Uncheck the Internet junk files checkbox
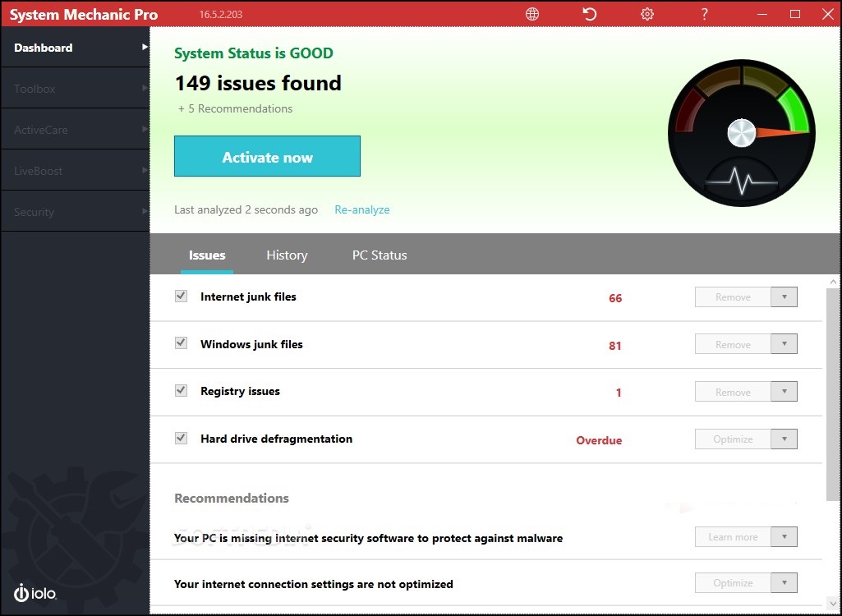 coord(181,296)
